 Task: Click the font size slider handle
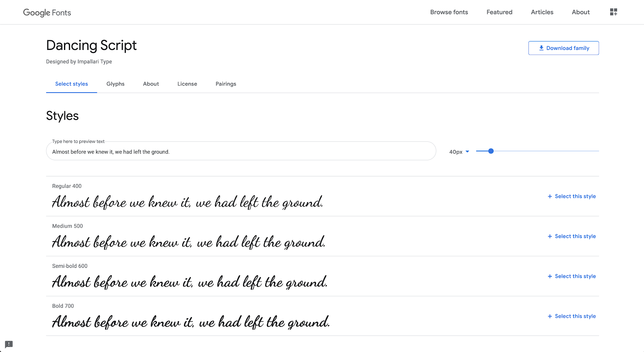(491, 151)
